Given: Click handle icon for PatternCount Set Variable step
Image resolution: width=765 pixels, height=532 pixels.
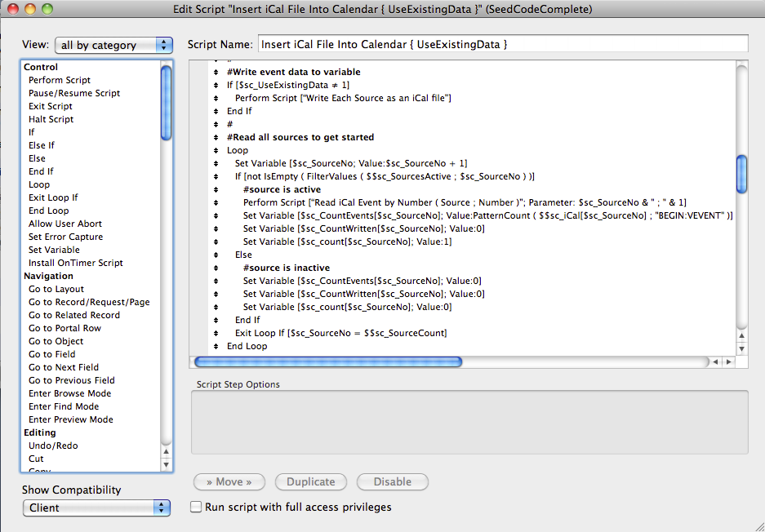Looking at the screenshot, I should (216, 216).
